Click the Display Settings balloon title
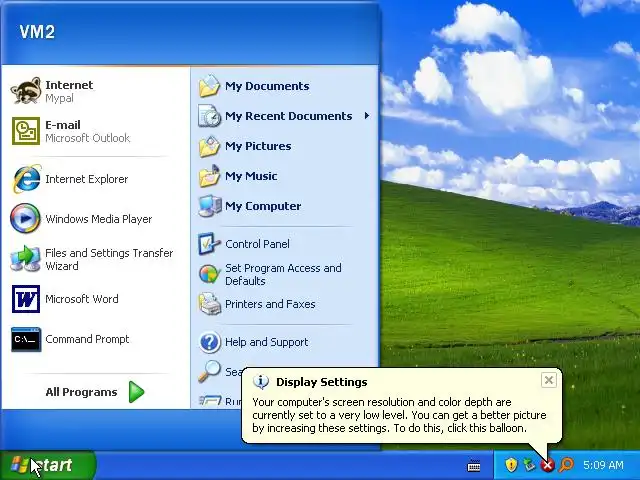This screenshot has width=640, height=480. pos(322,382)
